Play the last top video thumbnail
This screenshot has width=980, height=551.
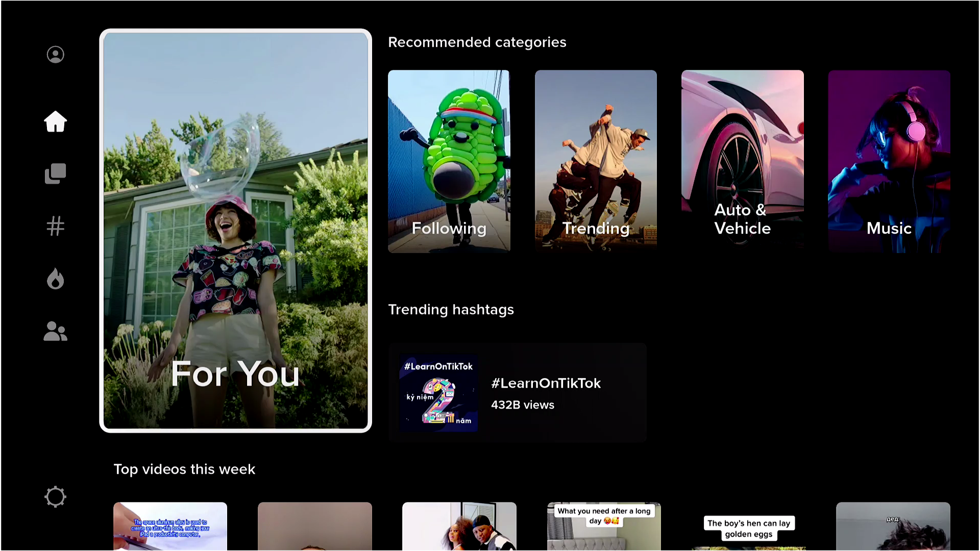893,527
